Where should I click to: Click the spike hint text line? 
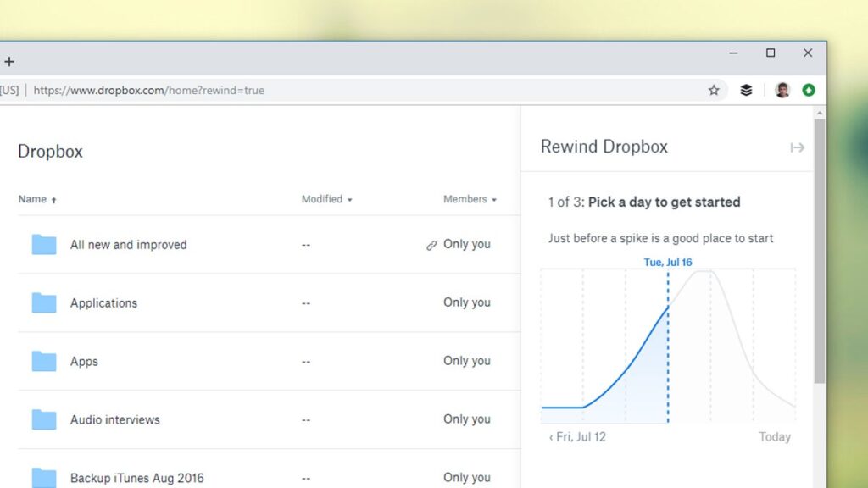click(x=660, y=238)
